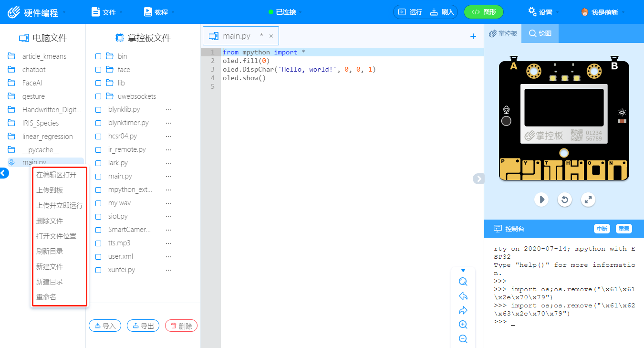Open the 文件 dropdown menu

click(x=107, y=12)
